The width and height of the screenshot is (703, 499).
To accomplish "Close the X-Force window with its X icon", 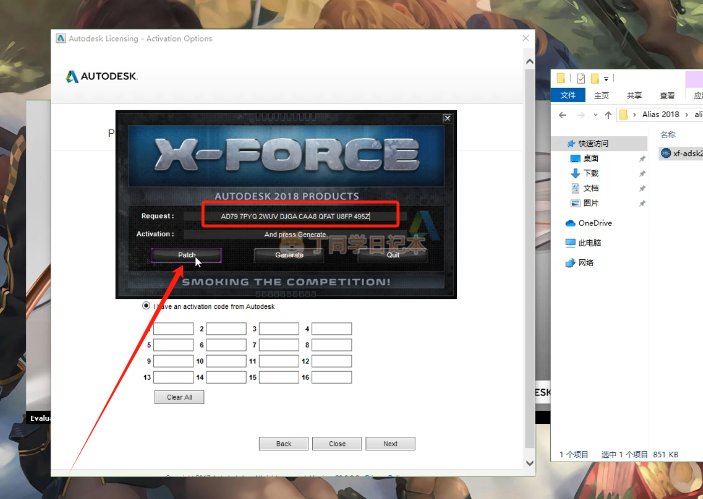I will 447,118.
